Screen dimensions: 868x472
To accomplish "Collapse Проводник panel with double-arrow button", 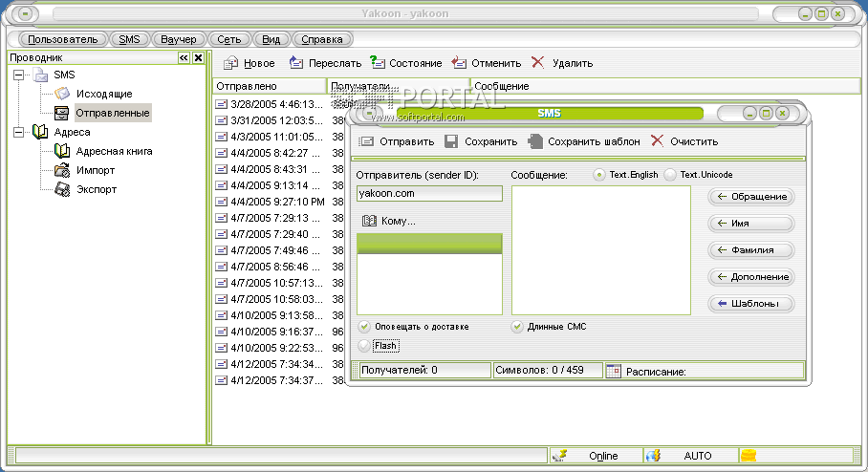I will (184, 57).
